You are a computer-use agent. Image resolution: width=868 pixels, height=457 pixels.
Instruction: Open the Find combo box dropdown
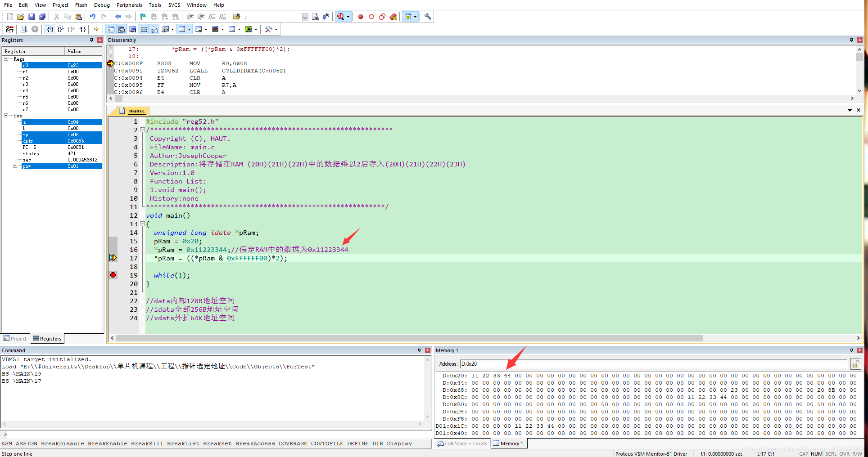[305, 17]
